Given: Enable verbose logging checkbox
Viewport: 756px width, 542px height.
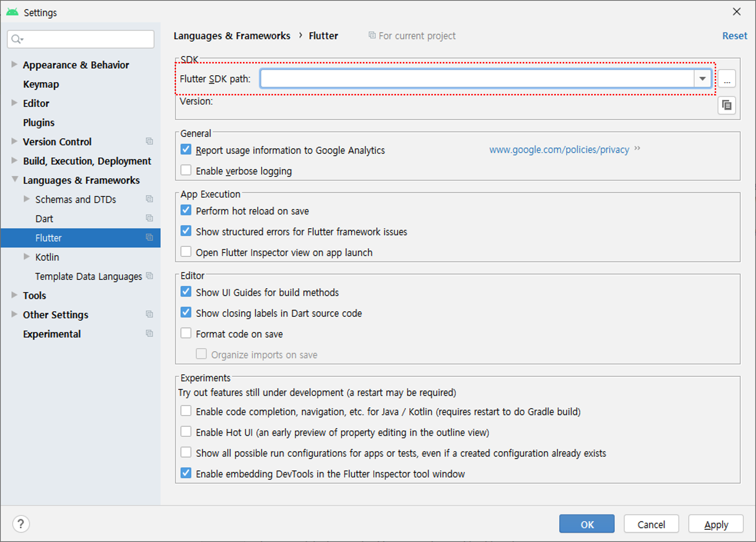Looking at the screenshot, I should point(186,170).
